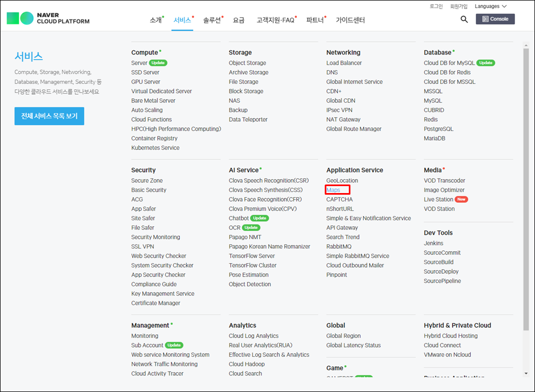The width and height of the screenshot is (535, 392).
Task: Open the 고객지원·FAQ menu
Action: (276, 20)
